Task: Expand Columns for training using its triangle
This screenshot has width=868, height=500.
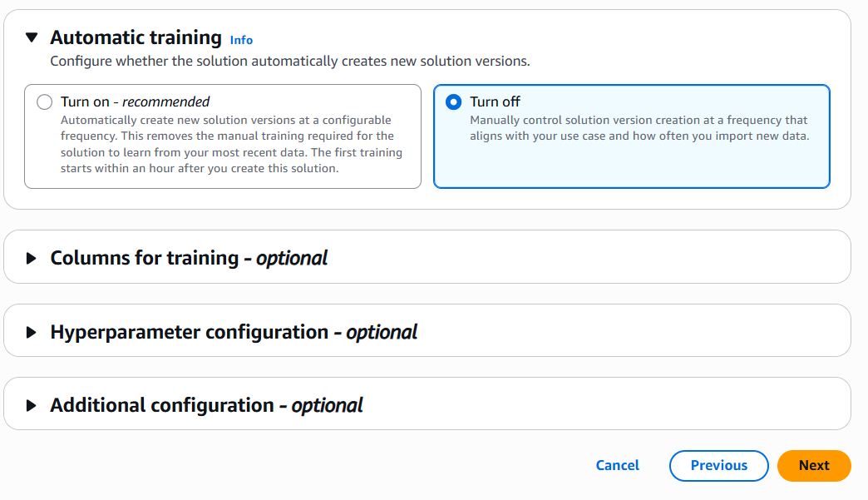Action: click(x=32, y=258)
